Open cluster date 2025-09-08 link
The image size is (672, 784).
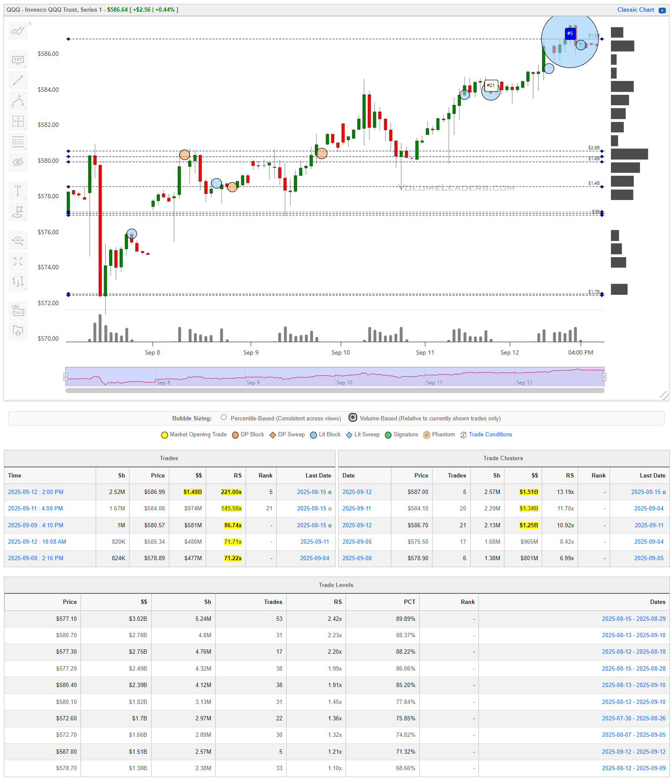click(x=357, y=558)
